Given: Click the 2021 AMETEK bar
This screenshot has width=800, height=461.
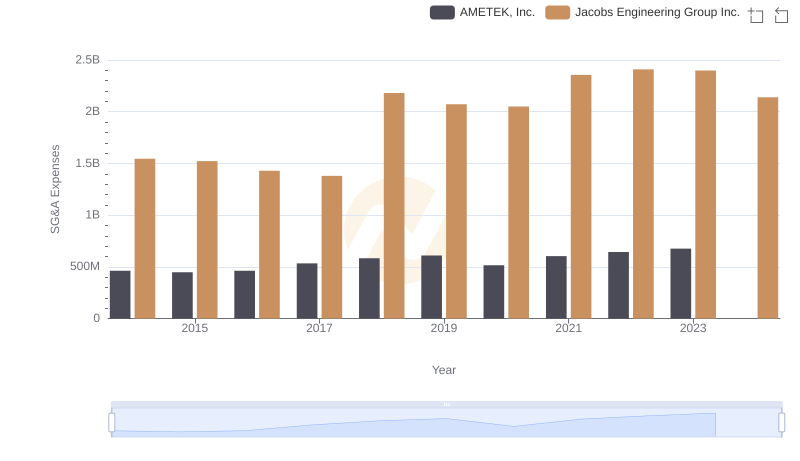Looking at the screenshot, I should click(x=556, y=287).
